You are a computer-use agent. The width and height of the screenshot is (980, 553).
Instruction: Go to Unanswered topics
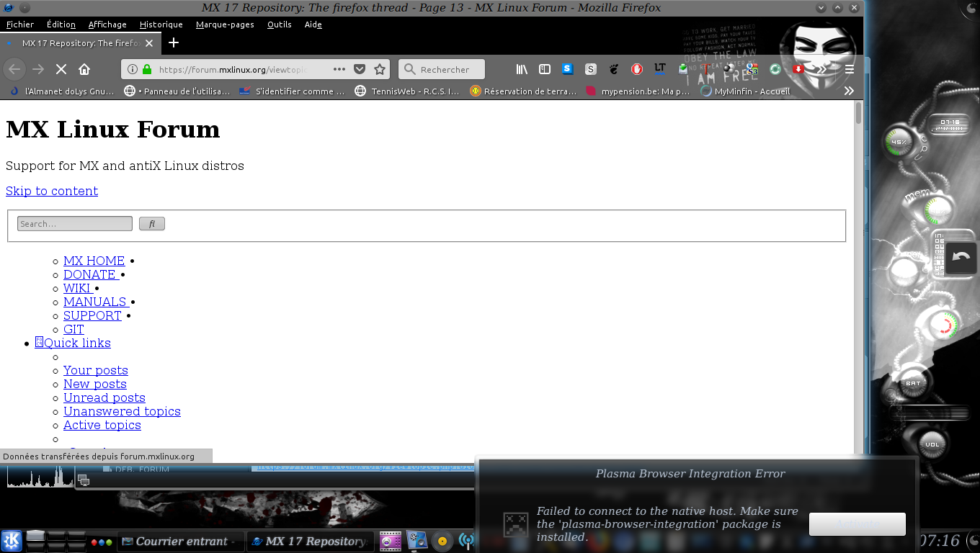click(122, 411)
